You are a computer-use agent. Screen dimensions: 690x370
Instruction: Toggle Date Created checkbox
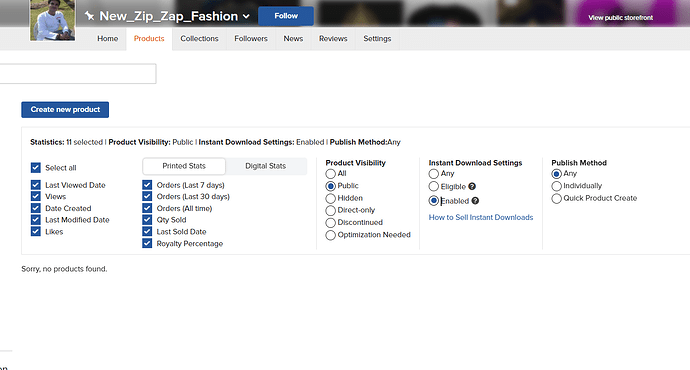(36, 208)
